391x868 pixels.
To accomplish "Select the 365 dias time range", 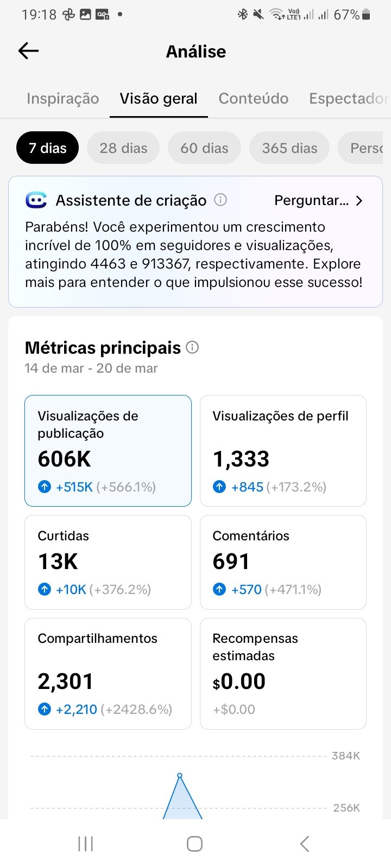I will click(x=289, y=148).
